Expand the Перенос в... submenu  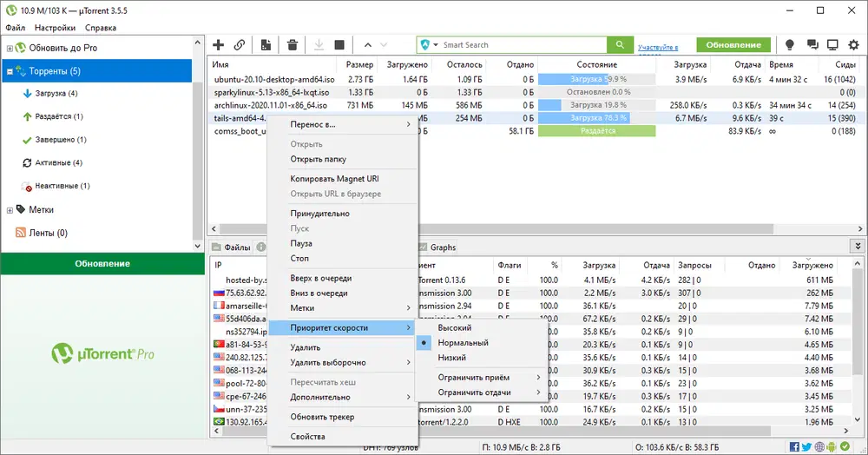pos(343,124)
